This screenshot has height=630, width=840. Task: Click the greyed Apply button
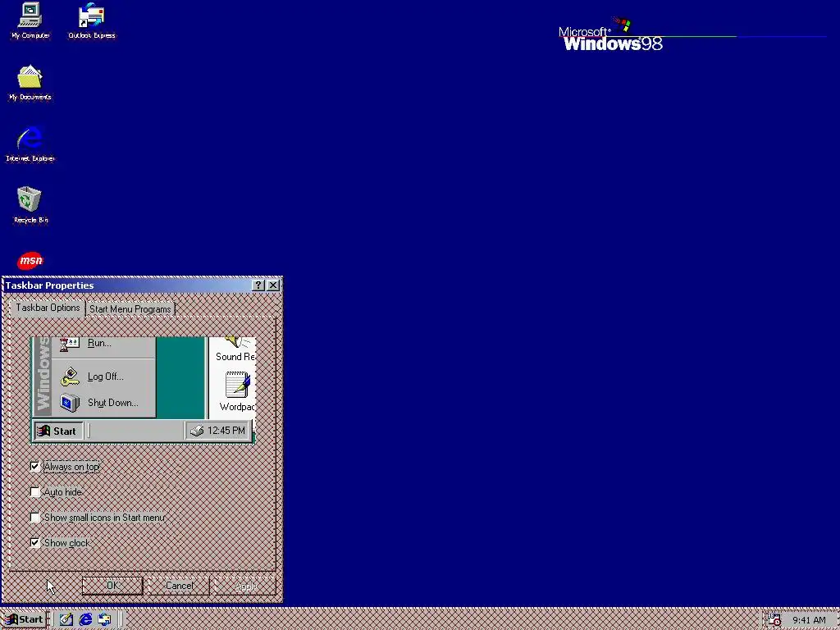coord(245,586)
